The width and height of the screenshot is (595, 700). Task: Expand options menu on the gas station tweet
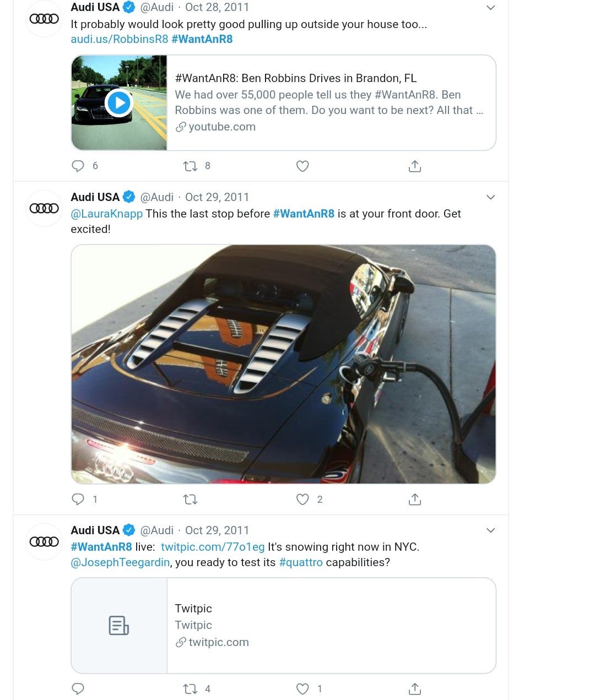490,197
